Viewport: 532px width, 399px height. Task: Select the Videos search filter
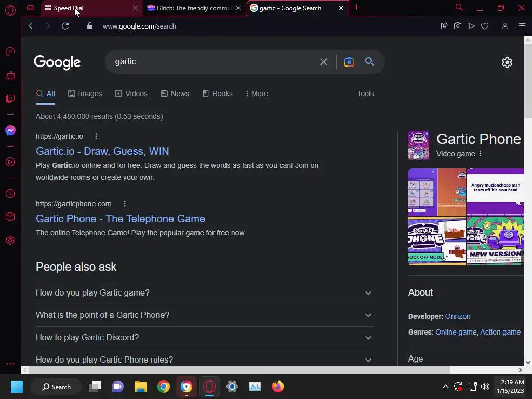(x=131, y=94)
